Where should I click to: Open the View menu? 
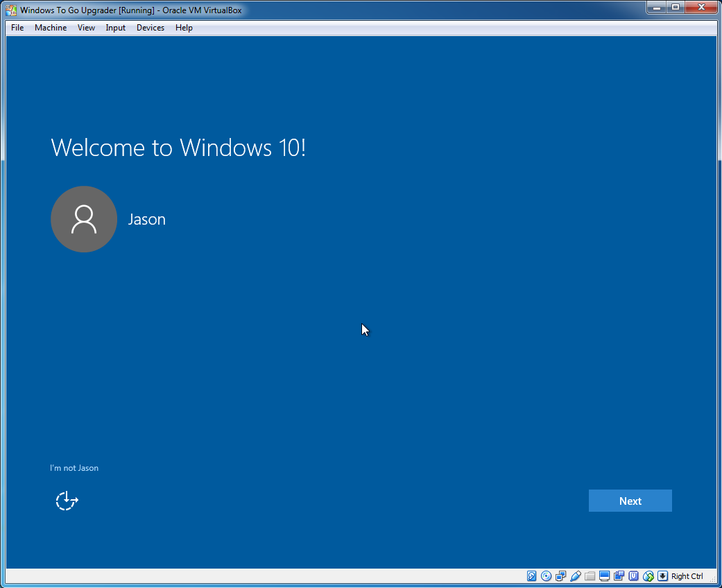coord(86,28)
